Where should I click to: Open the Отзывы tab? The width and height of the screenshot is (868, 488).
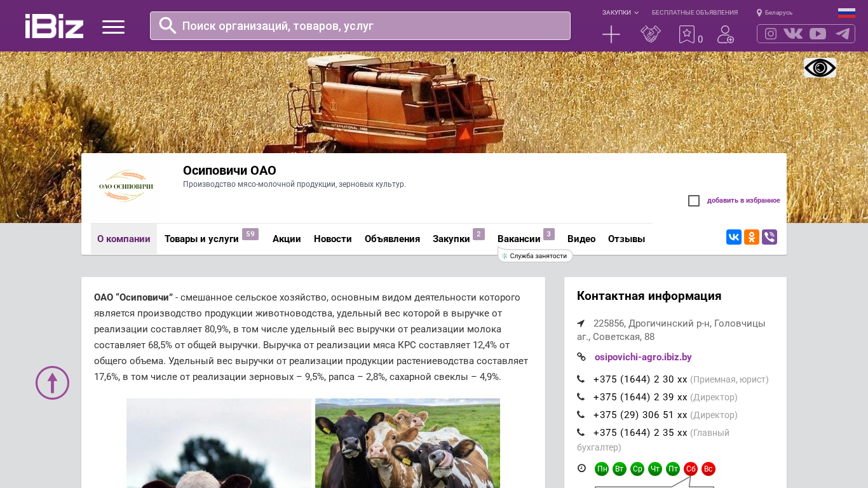click(x=627, y=239)
